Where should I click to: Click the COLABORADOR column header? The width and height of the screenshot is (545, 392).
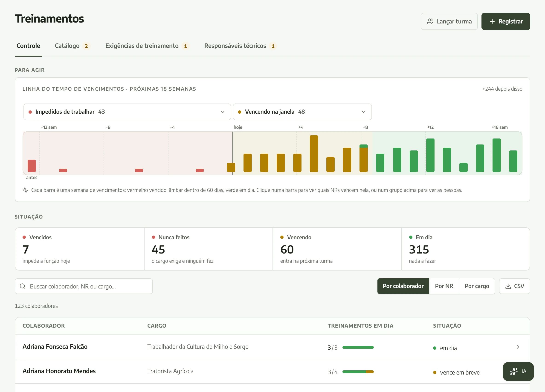(43, 326)
